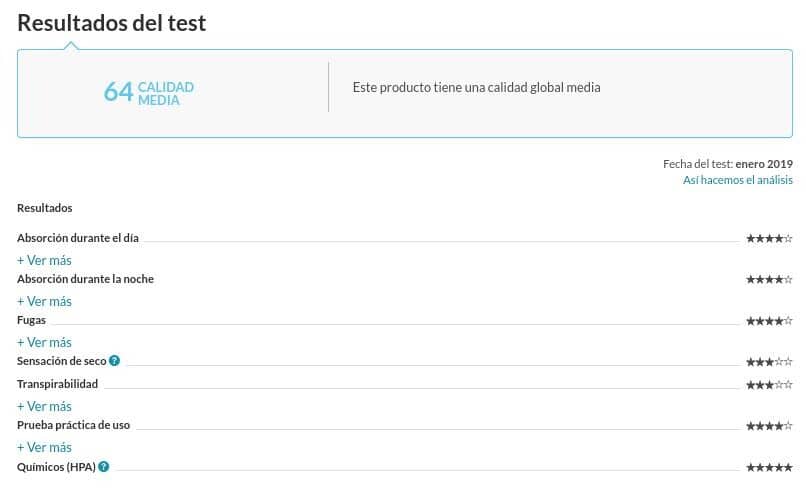Click help icon beside Sensación de seco
Viewport: 806px width, 493px height.
pyautogui.click(x=114, y=361)
